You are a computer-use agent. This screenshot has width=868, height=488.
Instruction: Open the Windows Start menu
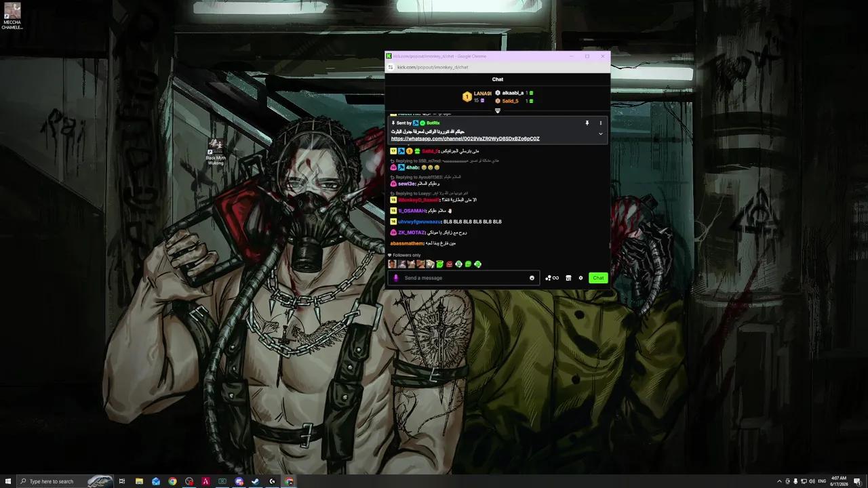click(x=7, y=481)
